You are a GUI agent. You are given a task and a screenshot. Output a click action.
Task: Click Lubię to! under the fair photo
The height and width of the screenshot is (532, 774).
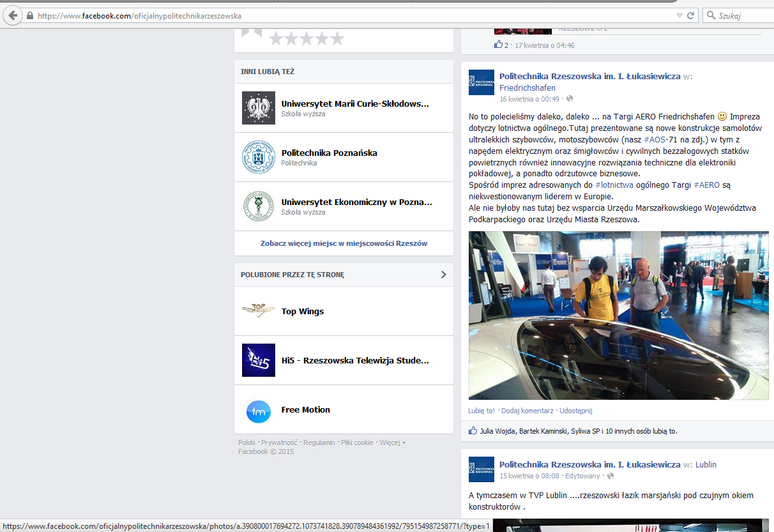[482, 411]
